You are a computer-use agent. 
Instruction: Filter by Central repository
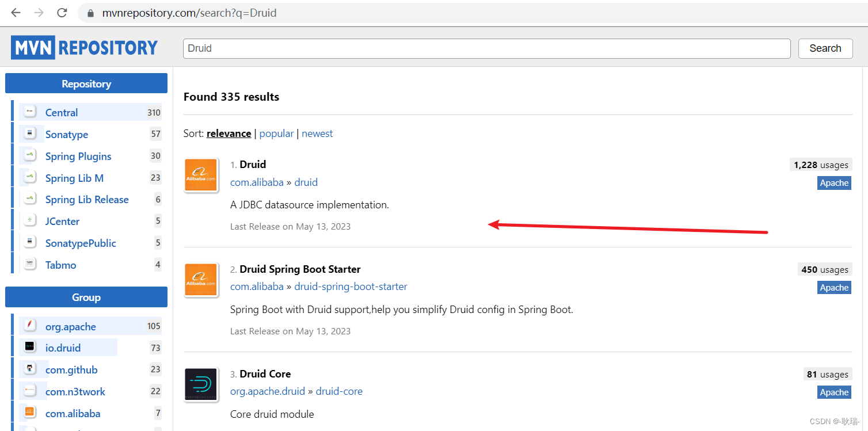point(62,113)
